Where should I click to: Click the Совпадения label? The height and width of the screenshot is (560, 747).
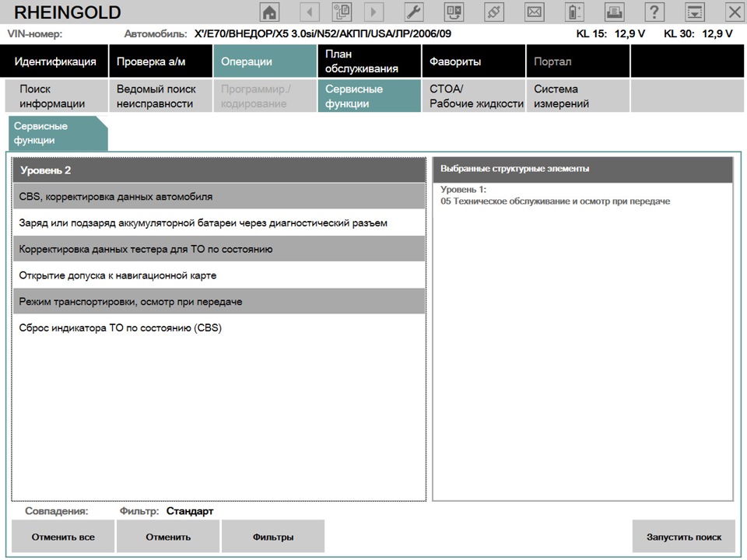57,511
